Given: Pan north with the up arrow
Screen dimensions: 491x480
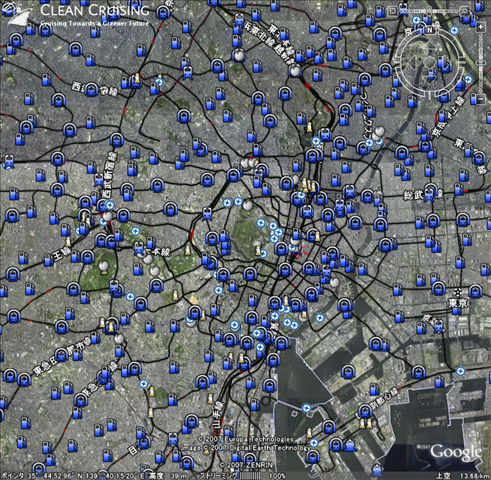Looking at the screenshot, I should (430, 46).
